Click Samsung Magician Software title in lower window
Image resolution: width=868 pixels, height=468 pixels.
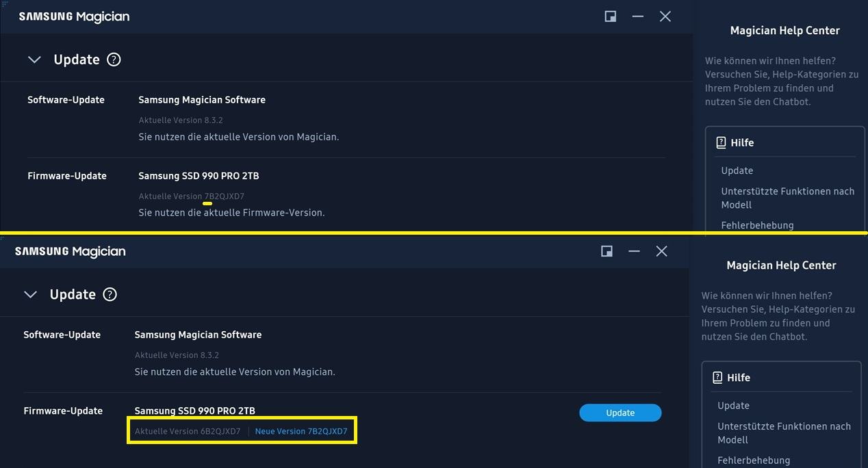coord(198,335)
